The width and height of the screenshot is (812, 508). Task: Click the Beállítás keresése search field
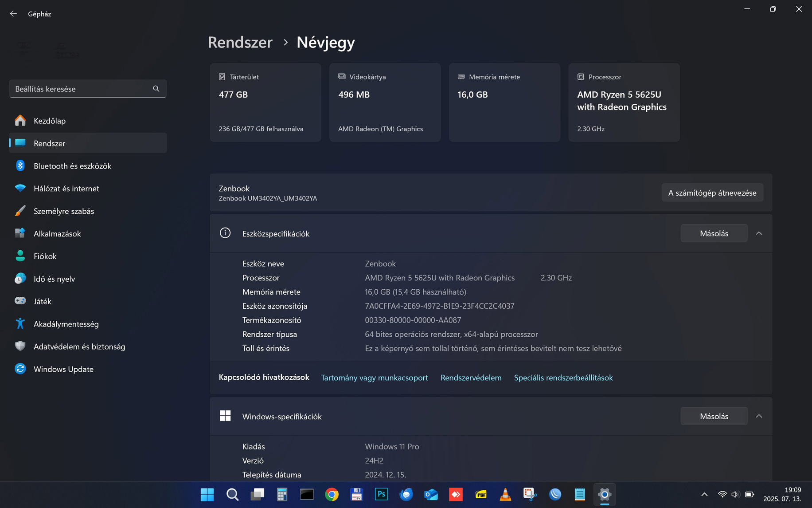pyautogui.click(x=88, y=89)
